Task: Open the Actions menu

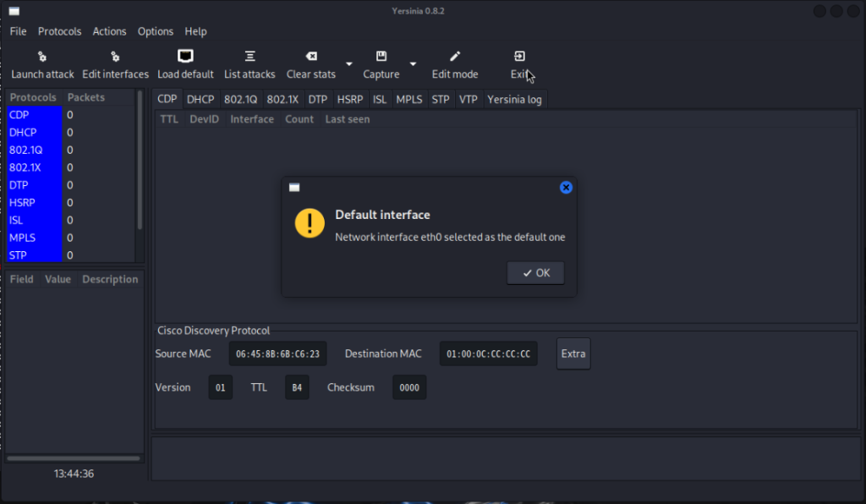Action: 109,31
